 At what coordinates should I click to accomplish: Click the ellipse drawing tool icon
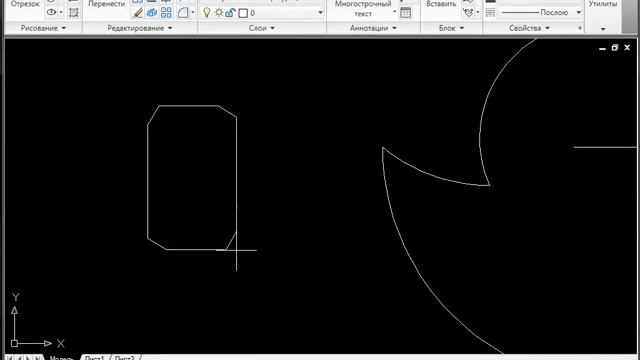51,12
